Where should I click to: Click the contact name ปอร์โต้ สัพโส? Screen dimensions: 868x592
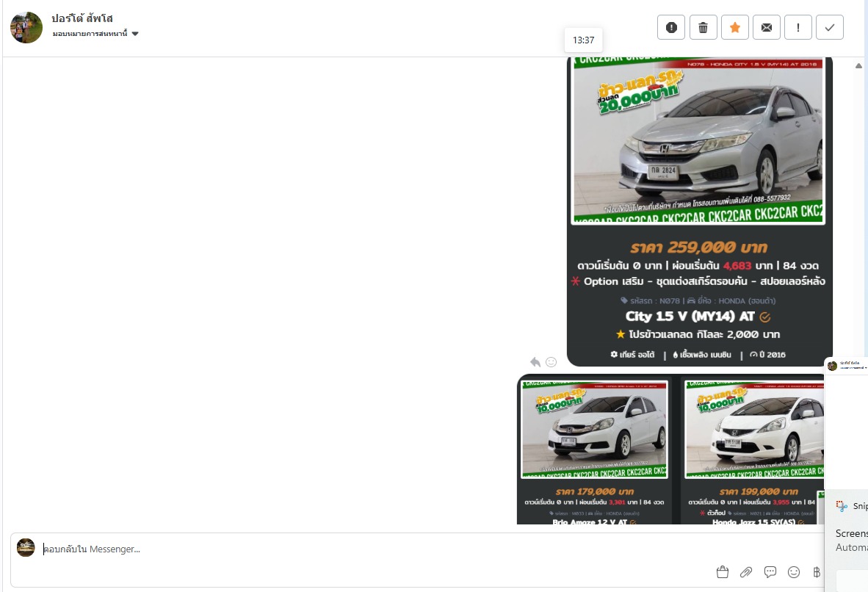pyautogui.click(x=82, y=18)
